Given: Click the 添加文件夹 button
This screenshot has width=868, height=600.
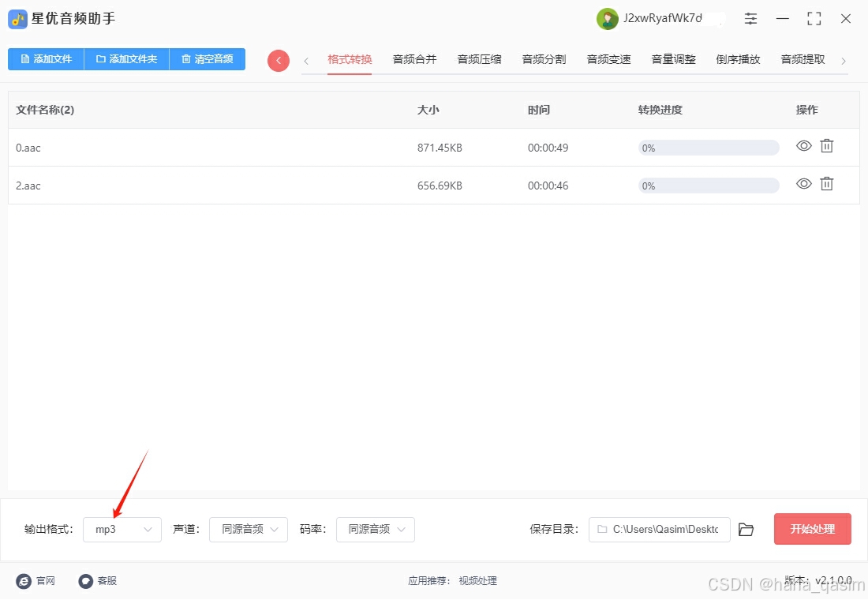Looking at the screenshot, I should [x=126, y=58].
